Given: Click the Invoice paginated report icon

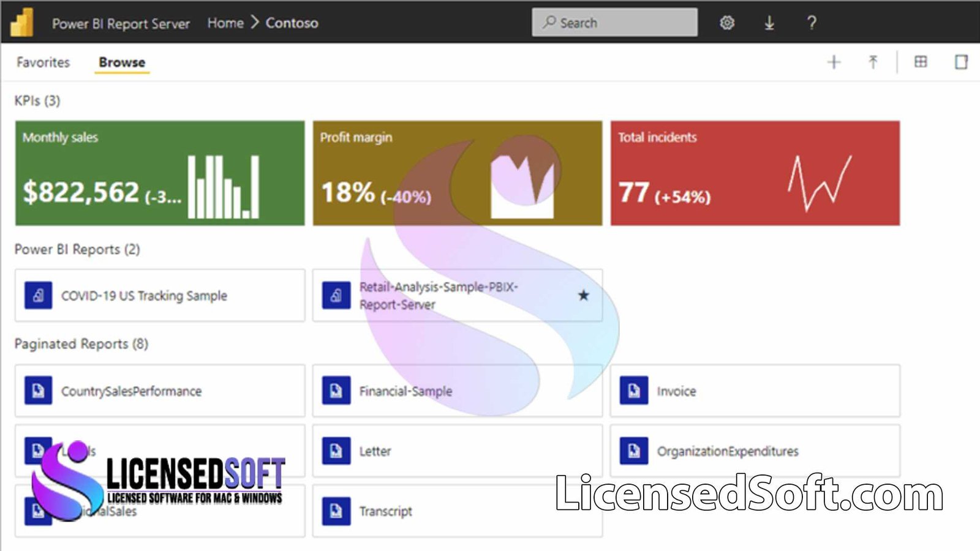Looking at the screenshot, I should pos(634,391).
